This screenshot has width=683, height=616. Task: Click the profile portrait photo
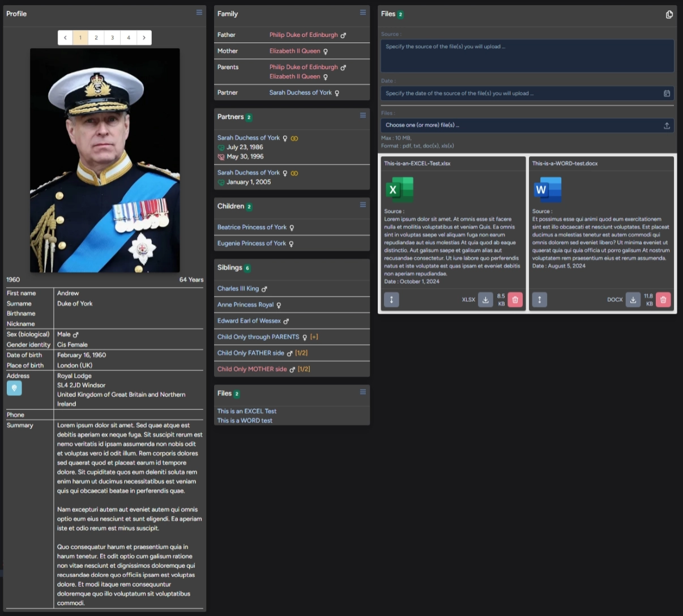[105, 160]
